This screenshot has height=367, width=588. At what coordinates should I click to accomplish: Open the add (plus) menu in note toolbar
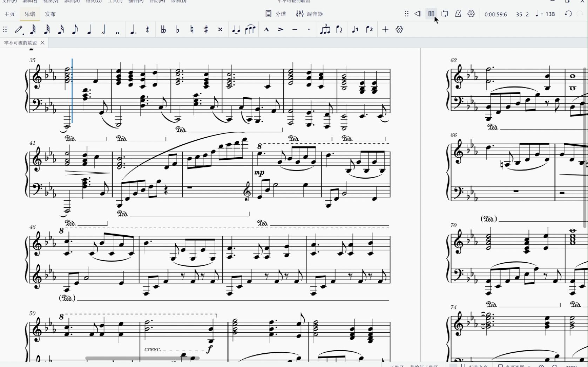coord(385,29)
